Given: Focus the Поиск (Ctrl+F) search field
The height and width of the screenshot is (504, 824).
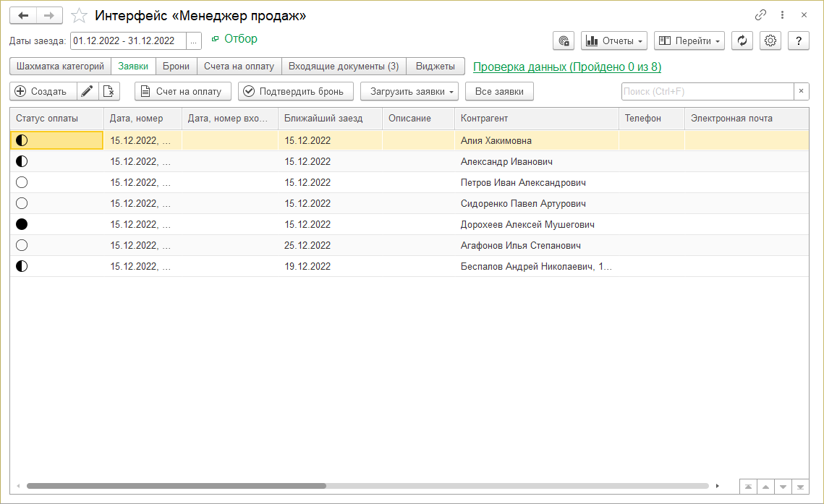Looking at the screenshot, I should 707,91.
